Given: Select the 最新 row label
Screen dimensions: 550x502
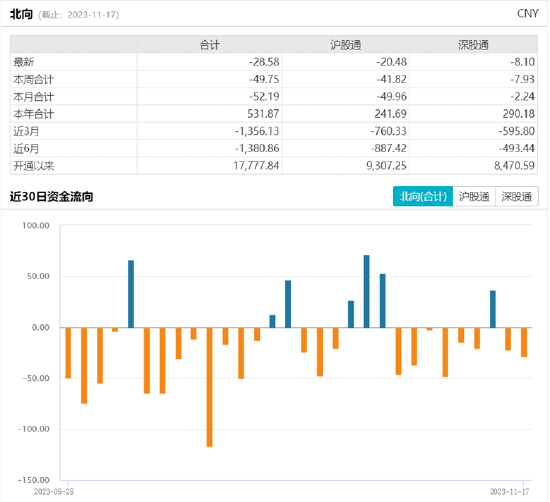Looking at the screenshot, I should pos(24,62).
